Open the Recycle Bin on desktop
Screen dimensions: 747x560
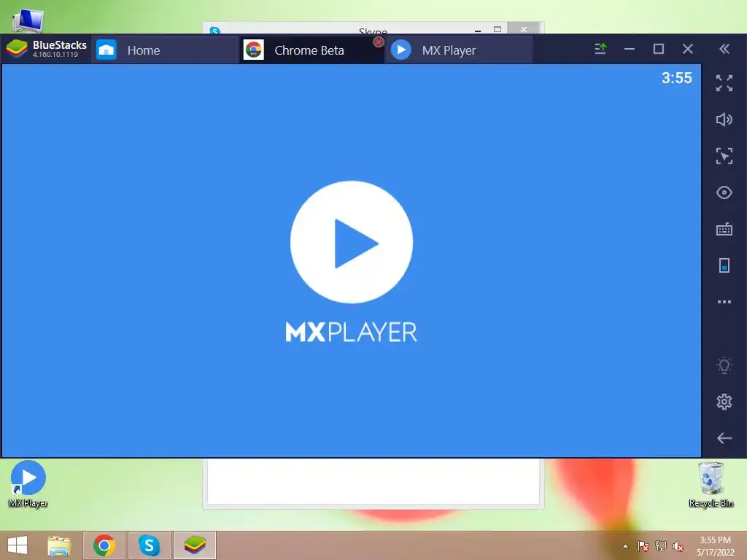point(711,485)
